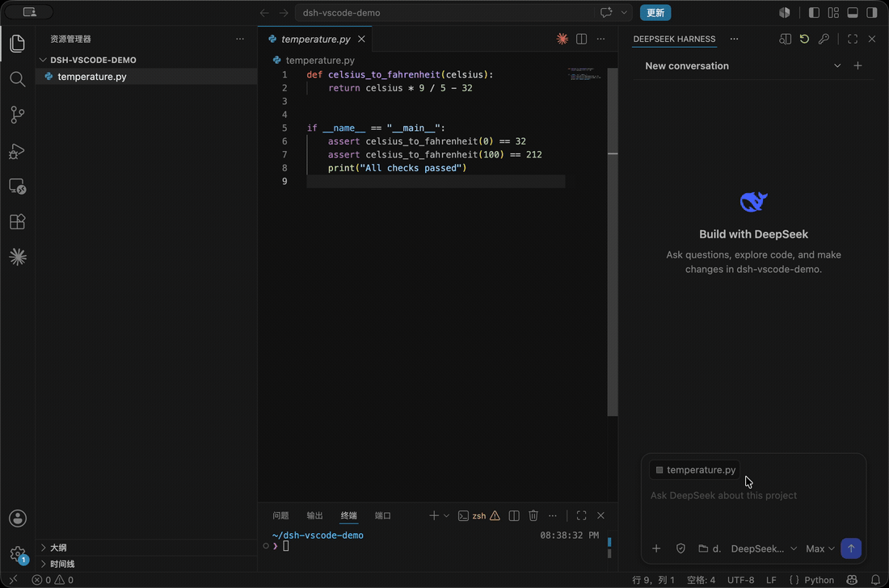Click the 更新 update button
The height and width of the screenshot is (588, 889).
pyautogui.click(x=655, y=12)
